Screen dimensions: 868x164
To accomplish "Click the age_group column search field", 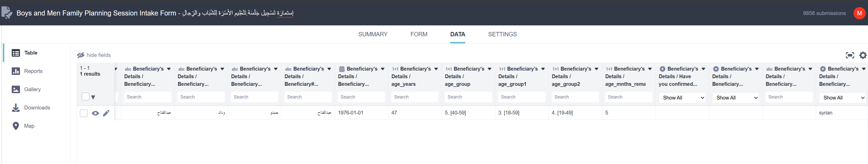I will (x=468, y=97).
